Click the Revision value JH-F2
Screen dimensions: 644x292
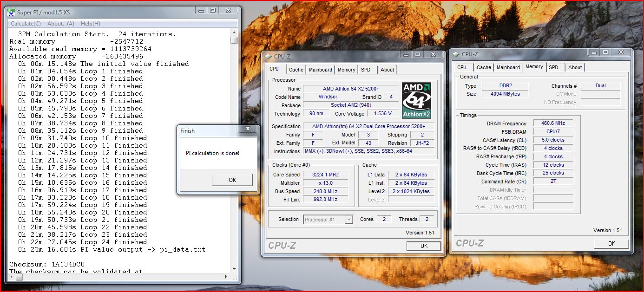[x=422, y=143]
